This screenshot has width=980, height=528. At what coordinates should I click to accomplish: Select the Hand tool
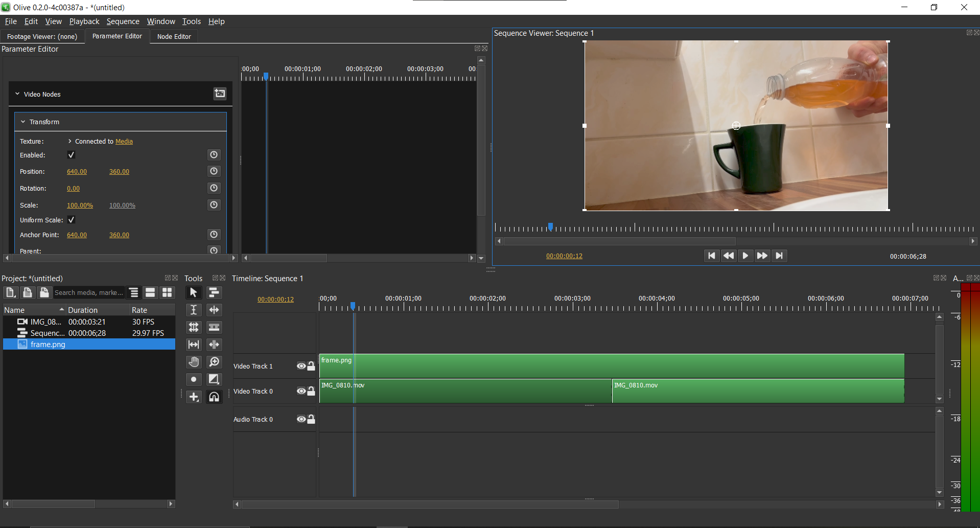(193, 362)
